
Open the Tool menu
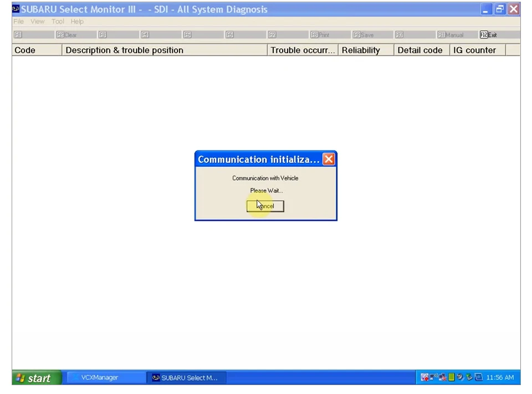[x=58, y=22]
